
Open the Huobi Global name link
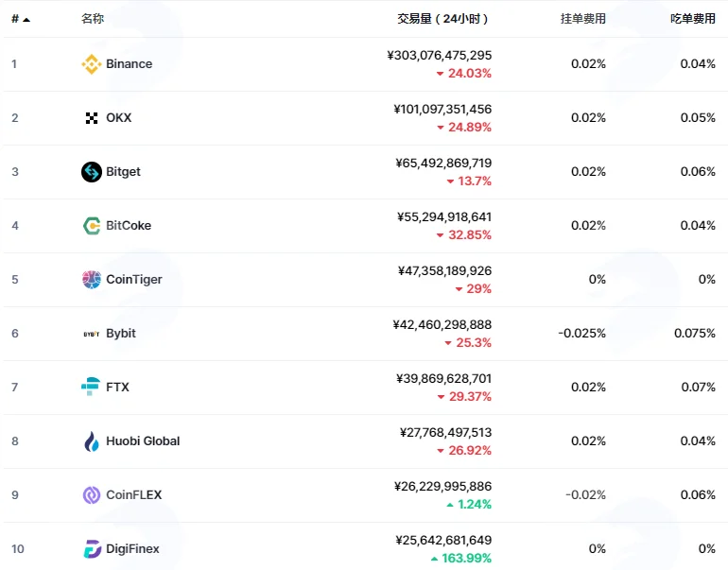143,440
